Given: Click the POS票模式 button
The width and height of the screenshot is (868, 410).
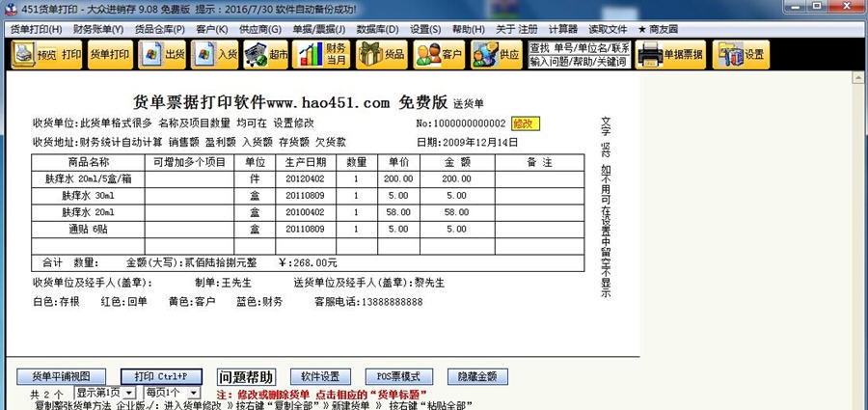Looking at the screenshot, I should point(398,377).
